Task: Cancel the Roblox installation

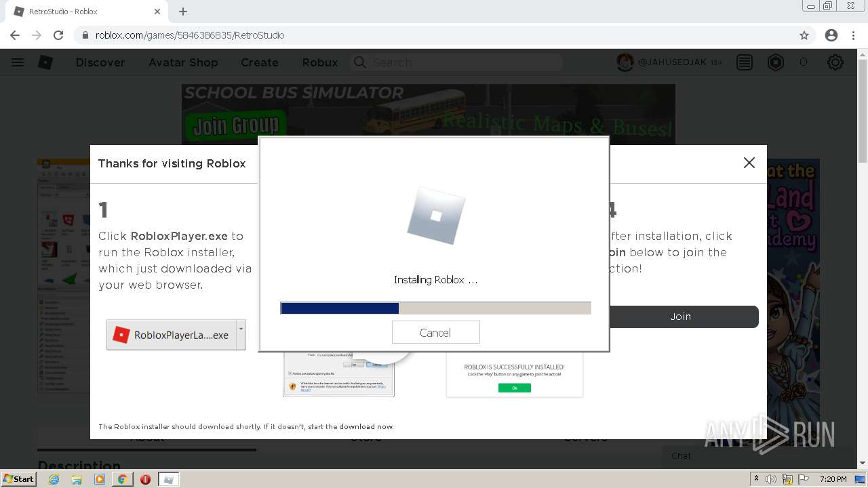Action: [435, 333]
